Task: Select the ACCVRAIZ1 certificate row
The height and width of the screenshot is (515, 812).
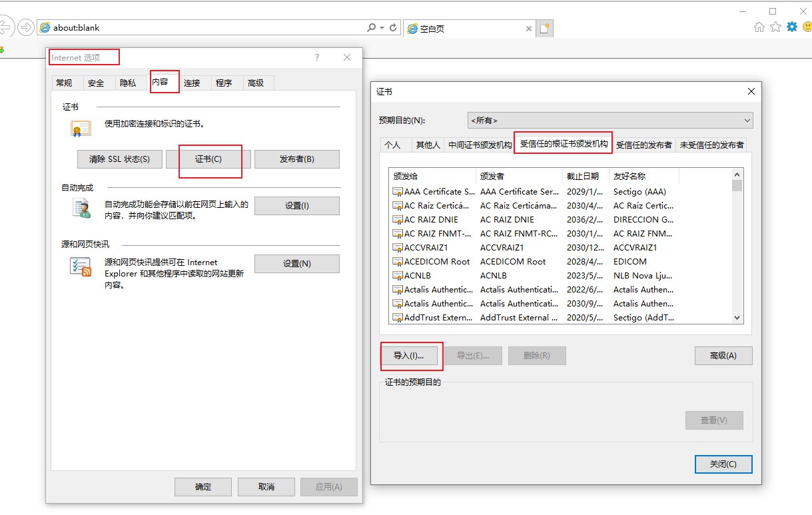Action: pyautogui.click(x=433, y=247)
